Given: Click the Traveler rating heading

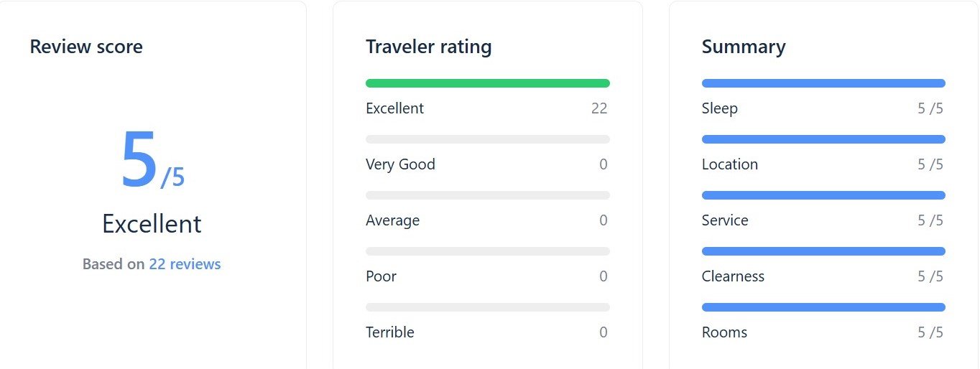Looking at the screenshot, I should pyautogui.click(x=429, y=47).
